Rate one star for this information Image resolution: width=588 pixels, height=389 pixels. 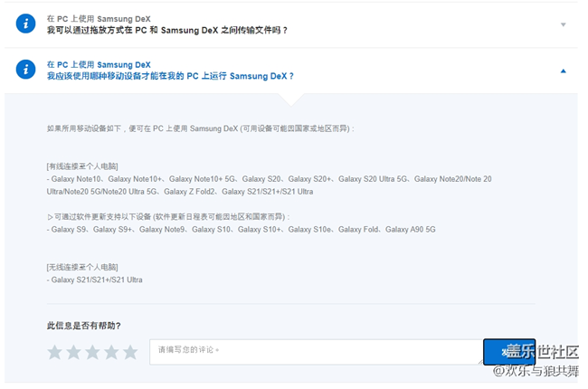tap(55, 352)
